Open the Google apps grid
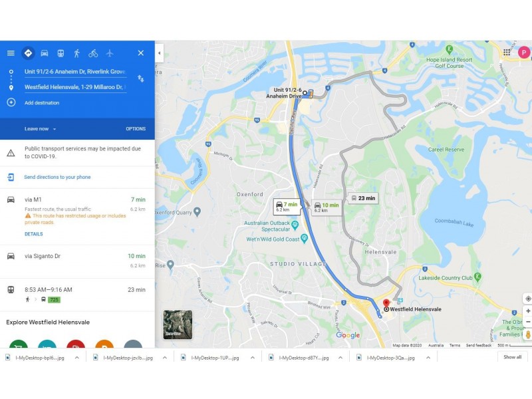Viewport: 532px width, 399px height. (x=507, y=52)
